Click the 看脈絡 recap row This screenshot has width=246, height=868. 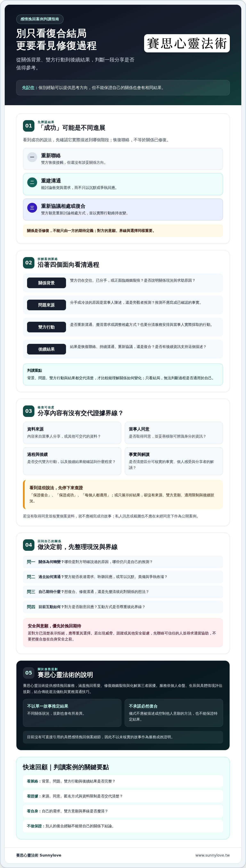point(123,781)
